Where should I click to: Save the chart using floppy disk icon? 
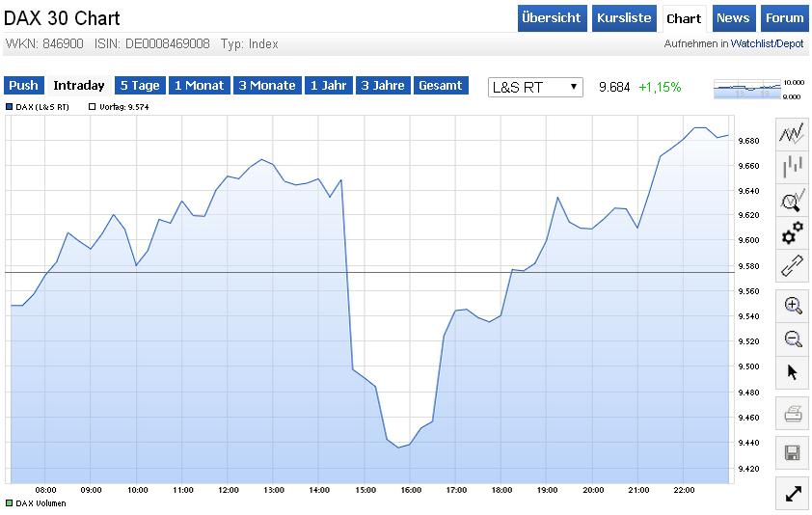[x=793, y=452]
